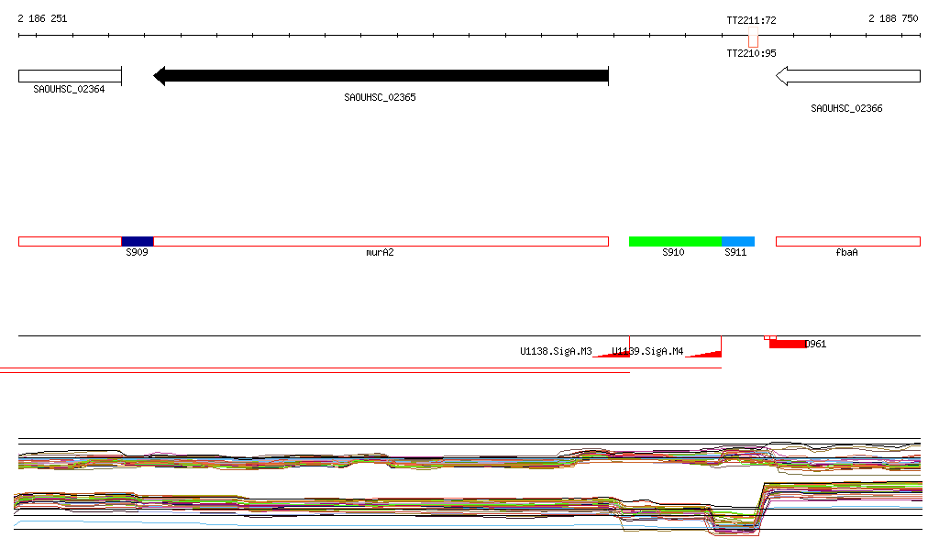Click the terminator box under TT2211:72
This screenshot has width=939, height=560.
point(753,40)
